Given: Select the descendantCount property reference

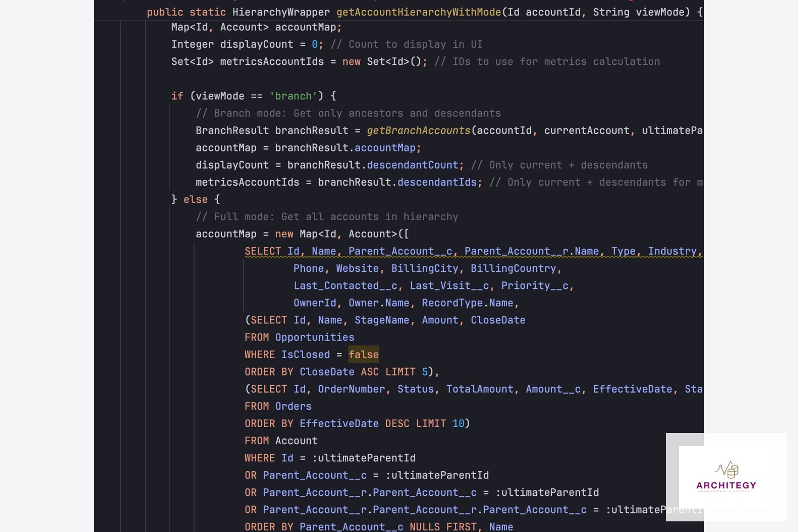Looking at the screenshot, I should tap(412, 165).
